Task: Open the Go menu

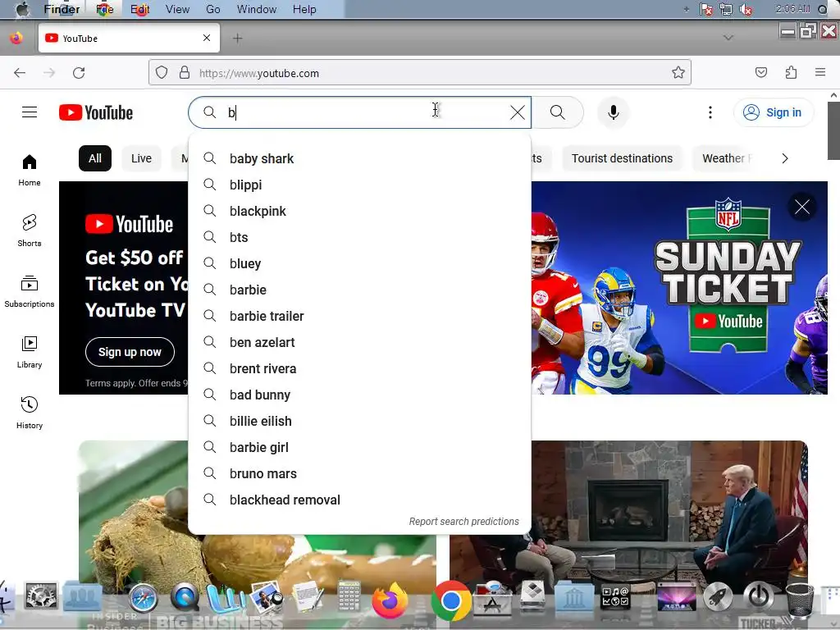Action: pos(213,9)
